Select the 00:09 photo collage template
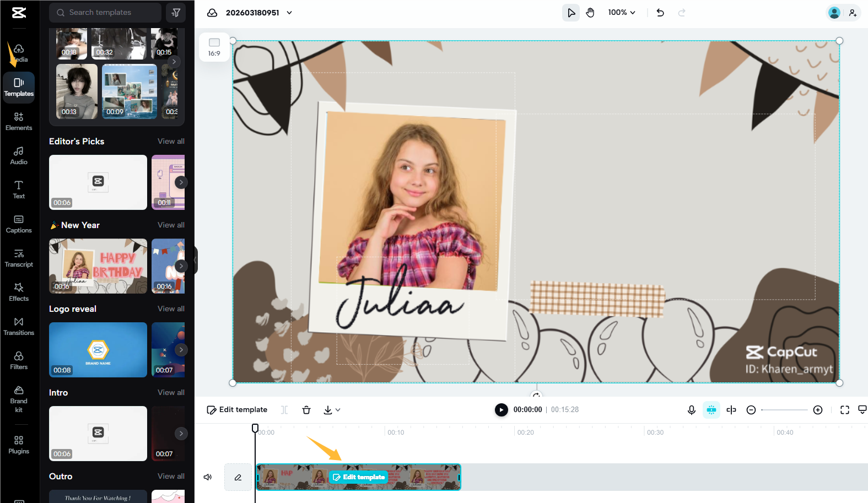 click(130, 91)
